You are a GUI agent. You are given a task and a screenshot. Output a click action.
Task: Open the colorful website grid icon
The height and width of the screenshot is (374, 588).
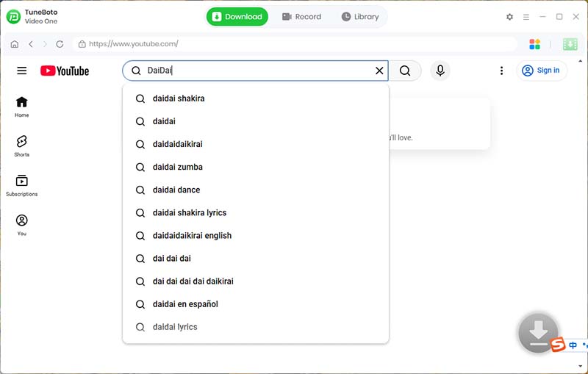pos(534,44)
